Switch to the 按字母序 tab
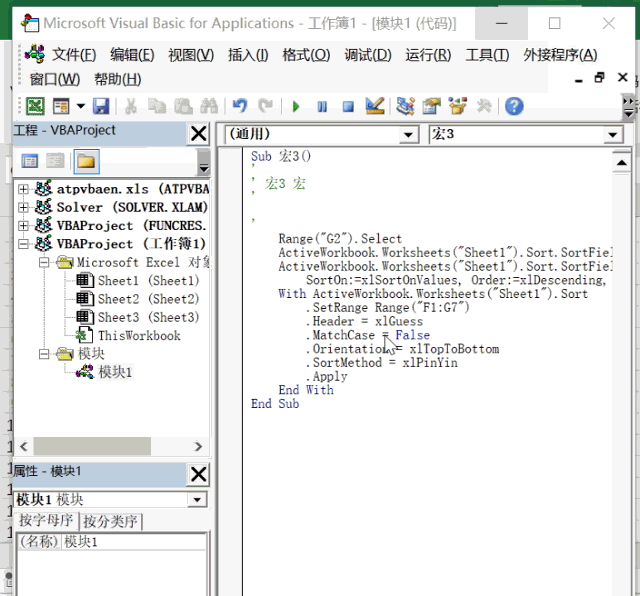 [x=46, y=520]
